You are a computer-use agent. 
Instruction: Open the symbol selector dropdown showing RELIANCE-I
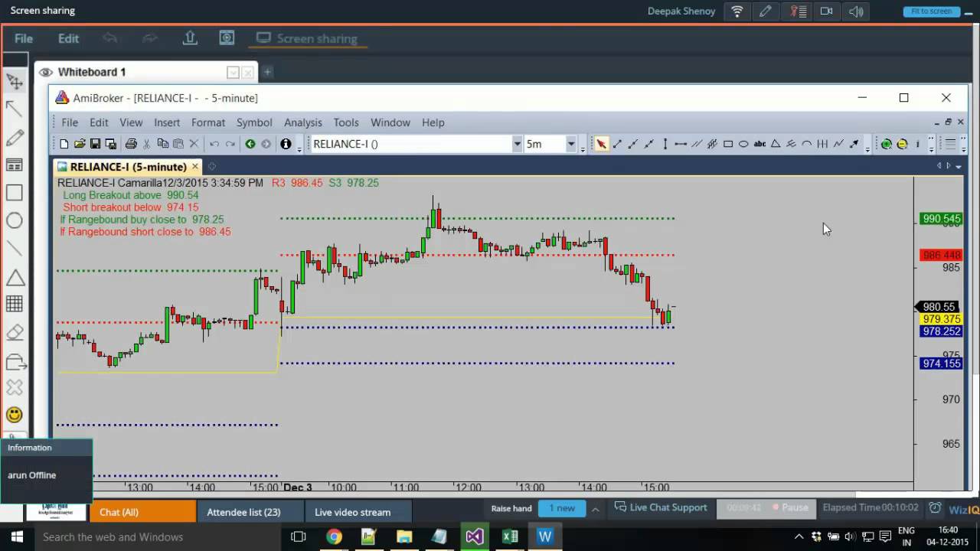point(517,144)
